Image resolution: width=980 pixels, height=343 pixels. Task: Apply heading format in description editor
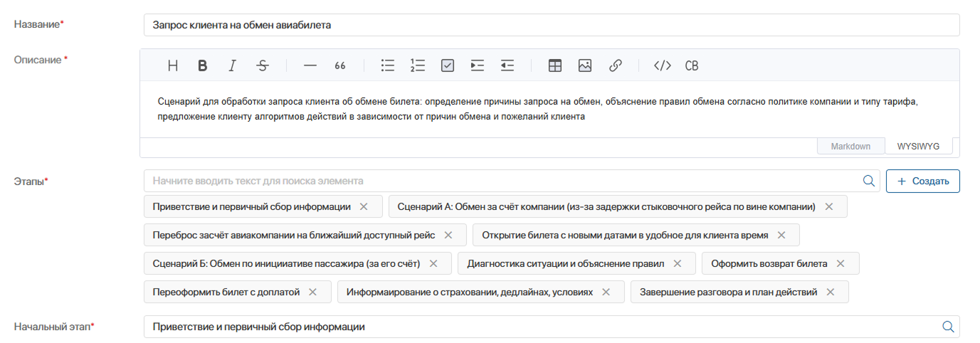[x=173, y=65]
